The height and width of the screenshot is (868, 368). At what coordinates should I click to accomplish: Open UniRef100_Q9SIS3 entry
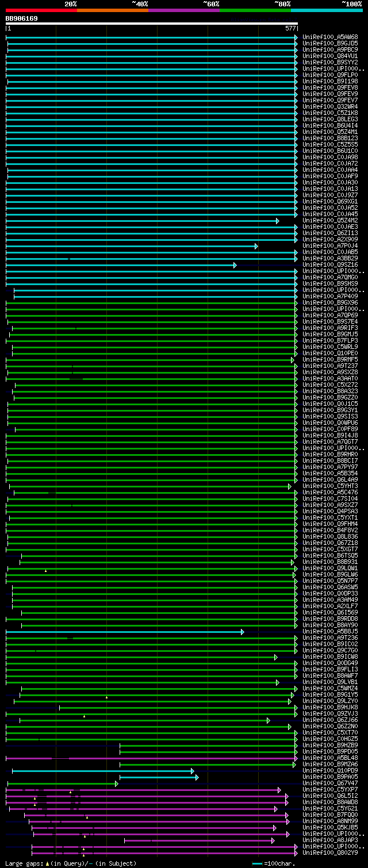click(x=330, y=416)
